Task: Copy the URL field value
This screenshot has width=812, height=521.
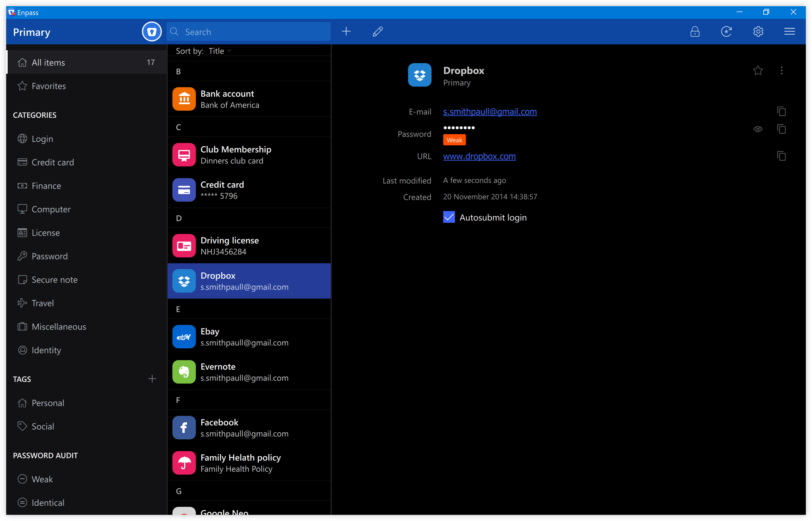Action: pos(782,156)
